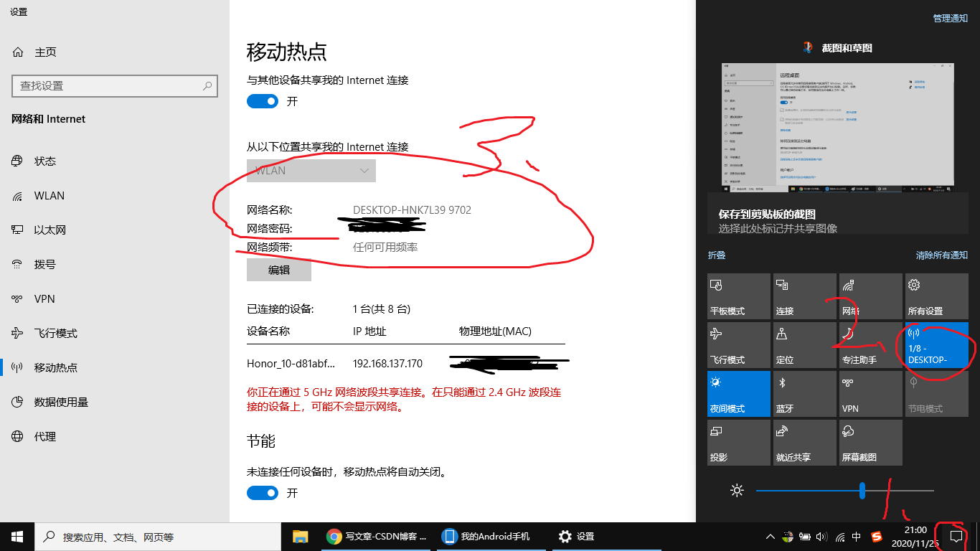Screen dimensions: 980x551
Task: Open the WLAN connection sharing dropdown
Action: (x=311, y=170)
